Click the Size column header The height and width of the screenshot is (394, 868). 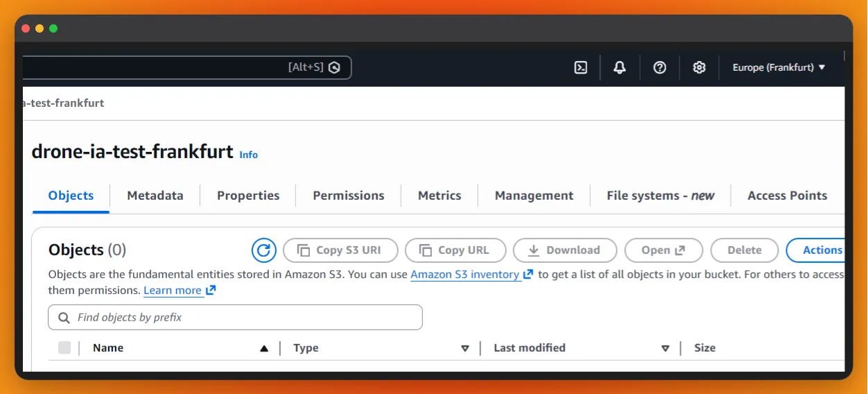(705, 348)
